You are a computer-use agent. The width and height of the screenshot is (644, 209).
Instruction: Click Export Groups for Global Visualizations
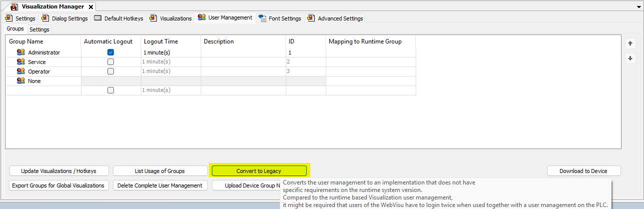58,185
